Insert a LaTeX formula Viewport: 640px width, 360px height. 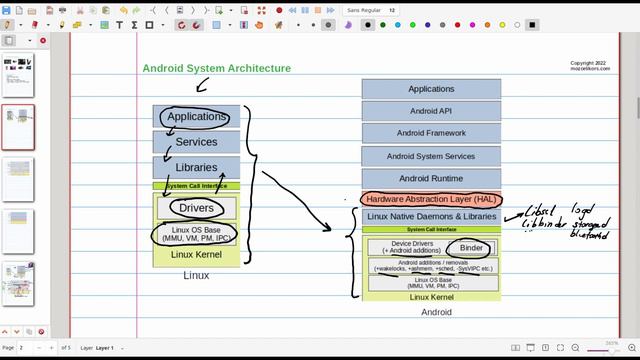(x=134, y=25)
